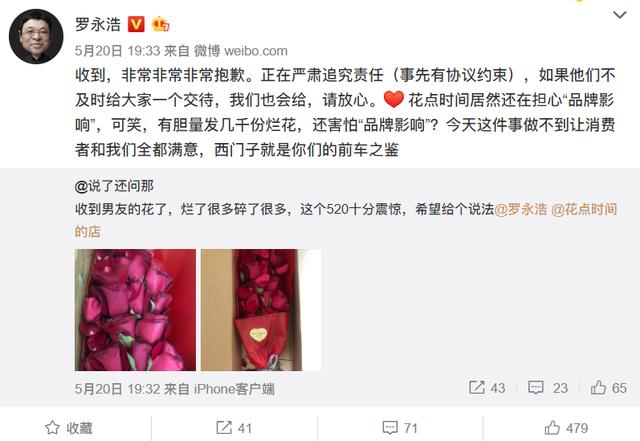View the first rose photo thumbnail

pos(135,310)
